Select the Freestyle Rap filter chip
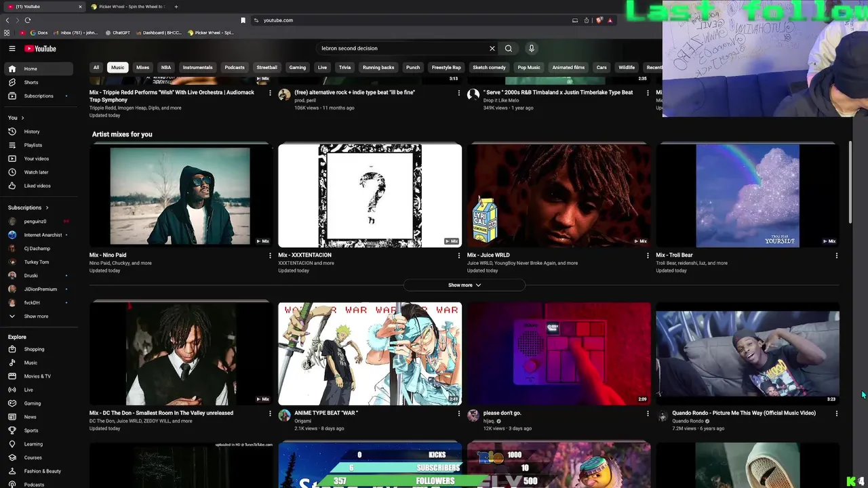This screenshot has width=868, height=488. pyautogui.click(x=446, y=68)
